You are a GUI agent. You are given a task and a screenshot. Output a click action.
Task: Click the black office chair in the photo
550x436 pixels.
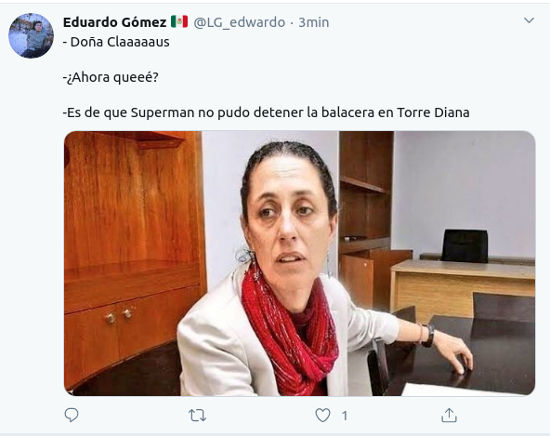(x=464, y=246)
